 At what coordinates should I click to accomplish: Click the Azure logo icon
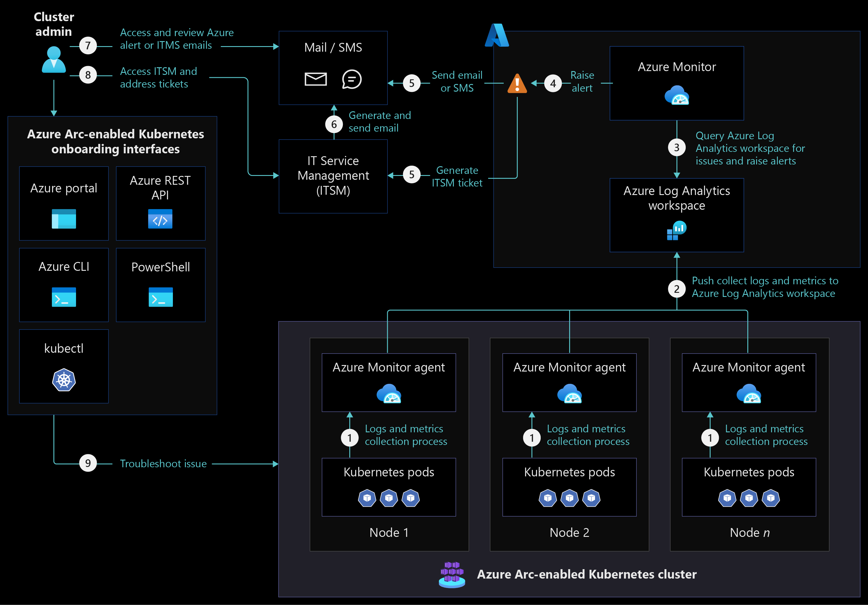(497, 35)
